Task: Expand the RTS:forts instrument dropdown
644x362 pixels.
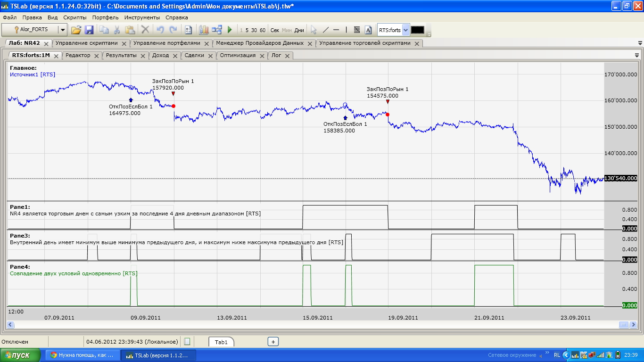Action: click(405, 30)
